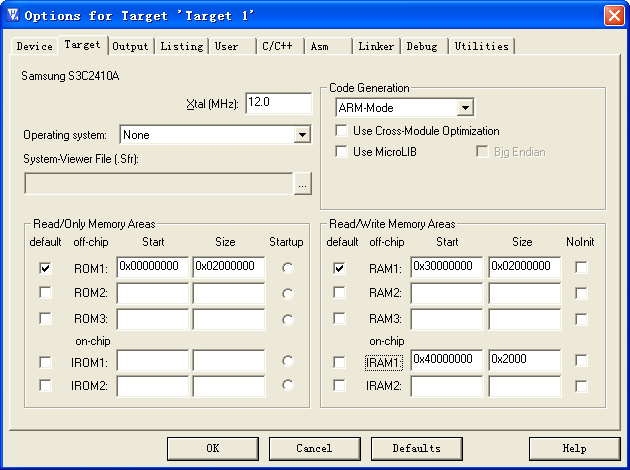Click ROM3 Start field
The height and width of the screenshot is (470, 630).
click(153, 319)
